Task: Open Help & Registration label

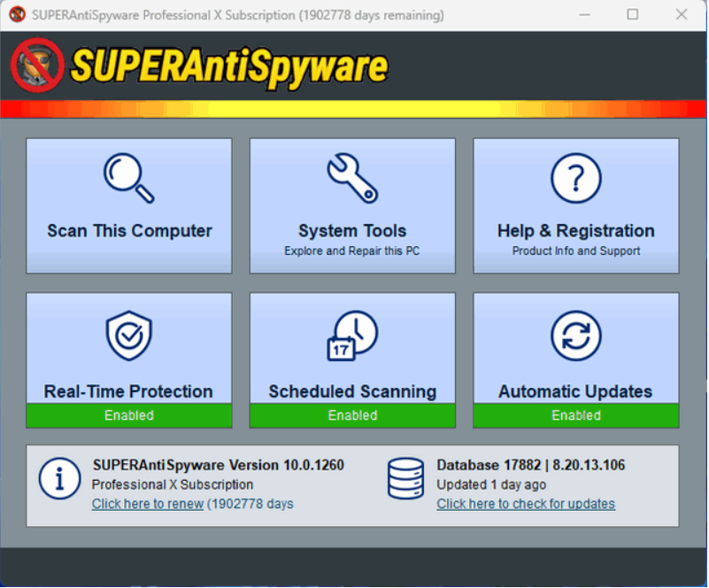Action: coord(575,230)
